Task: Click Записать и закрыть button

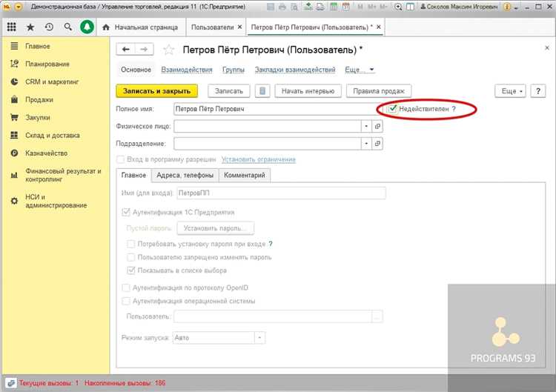Action: point(156,91)
